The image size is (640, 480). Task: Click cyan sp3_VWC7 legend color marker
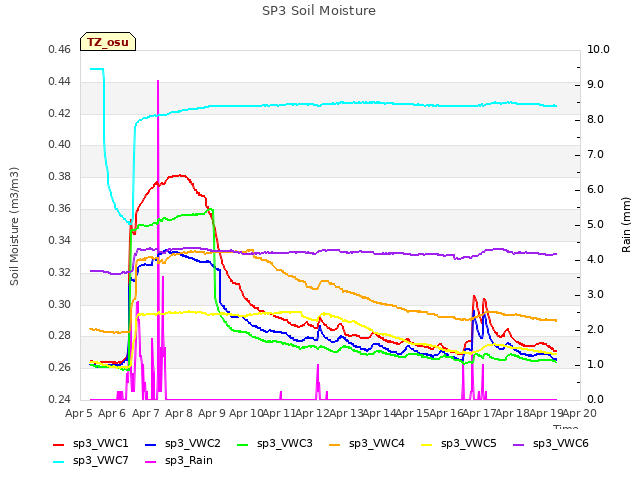coord(59,462)
